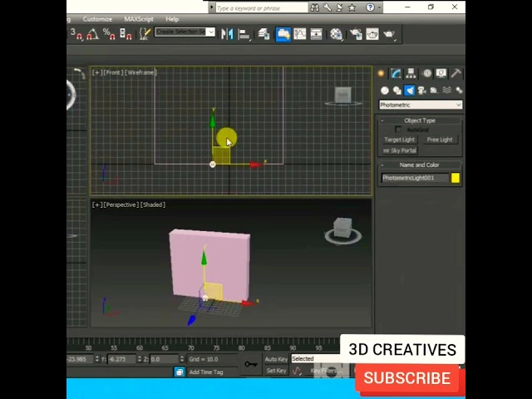Click the Render Production teapot

[x=389, y=34]
